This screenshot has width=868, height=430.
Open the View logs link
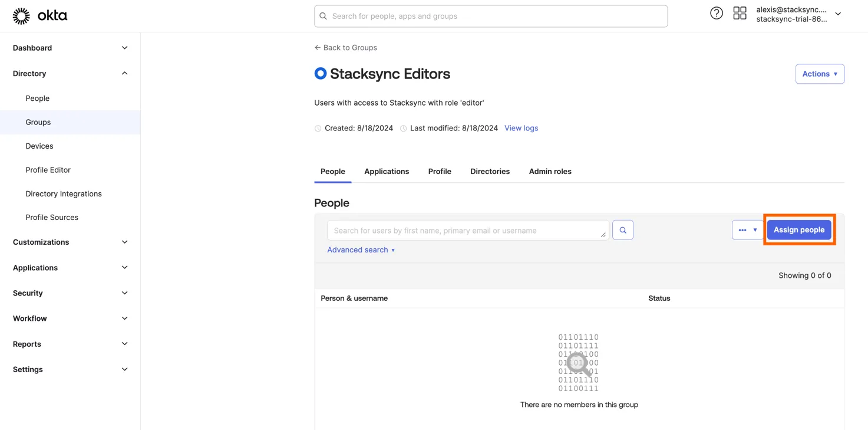[521, 128]
